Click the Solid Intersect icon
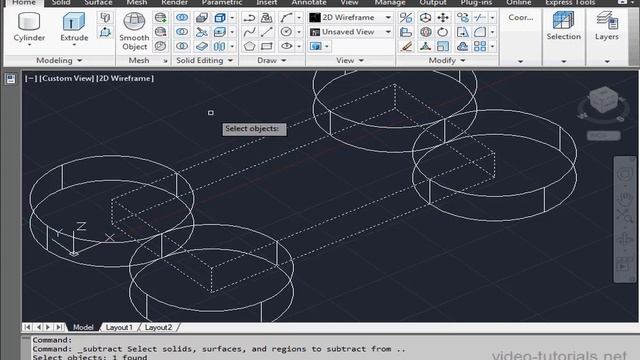 [182, 46]
